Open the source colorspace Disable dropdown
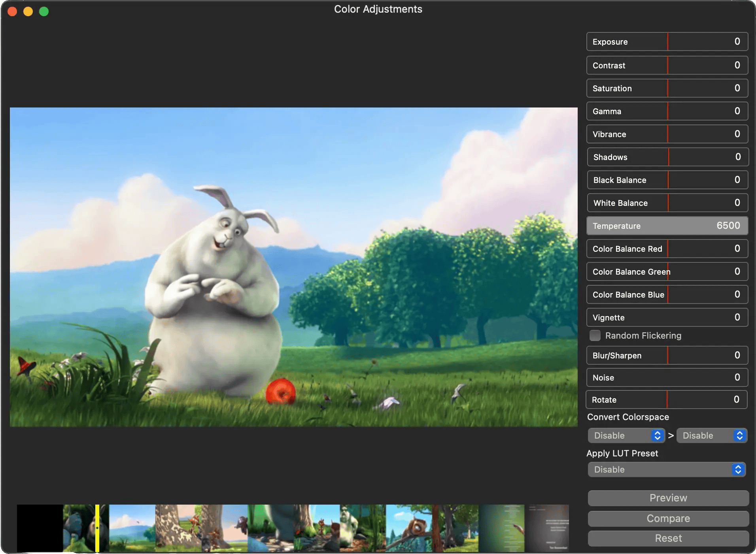The width and height of the screenshot is (756, 554). pos(626,435)
